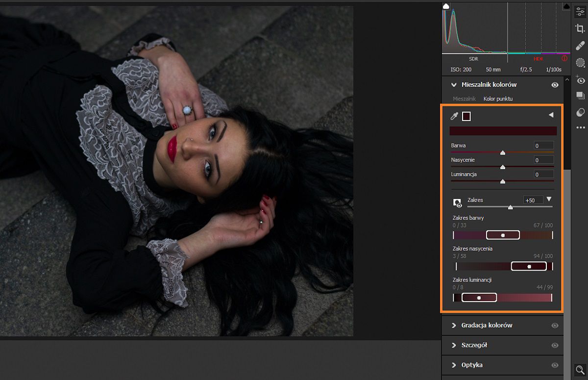Click the Zakres slider handle
This screenshot has width=588, height=380.
coord(511,207)
